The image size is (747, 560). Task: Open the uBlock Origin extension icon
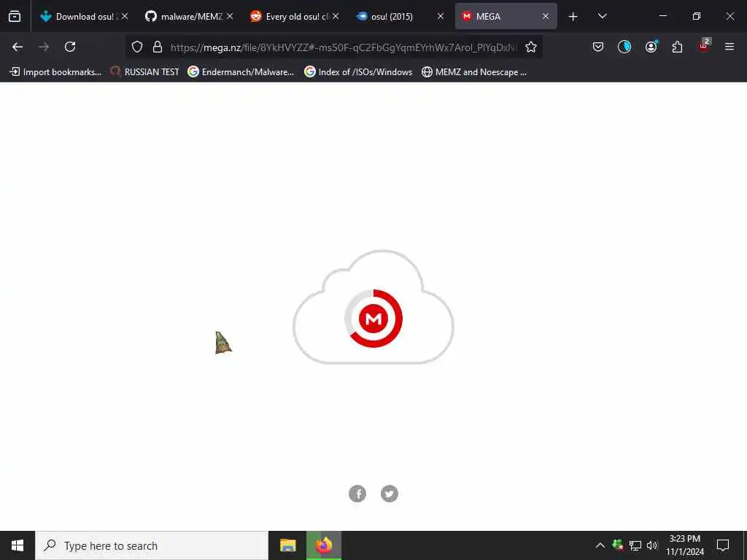pos(704,46)
